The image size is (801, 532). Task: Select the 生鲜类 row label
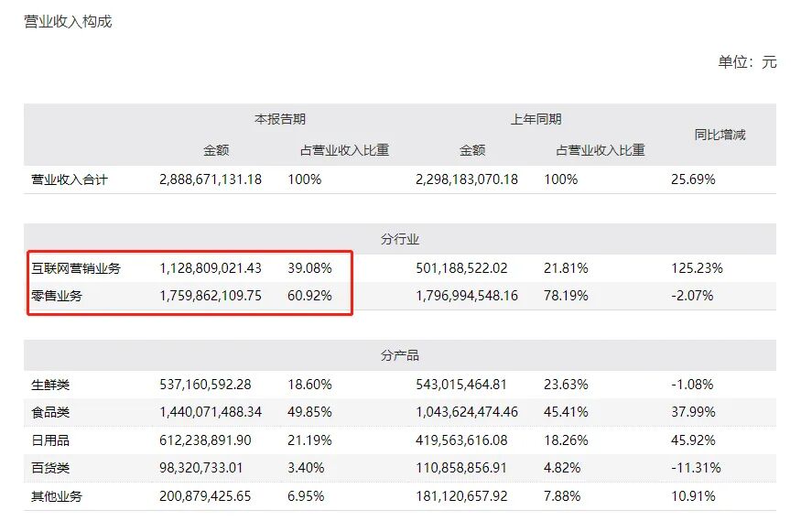(50, 385)
